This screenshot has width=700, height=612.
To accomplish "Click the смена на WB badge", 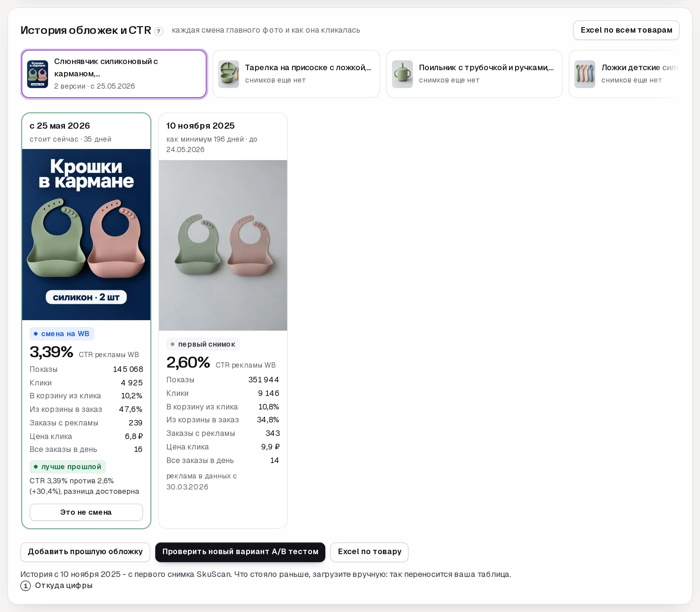I will click(62, 334).
